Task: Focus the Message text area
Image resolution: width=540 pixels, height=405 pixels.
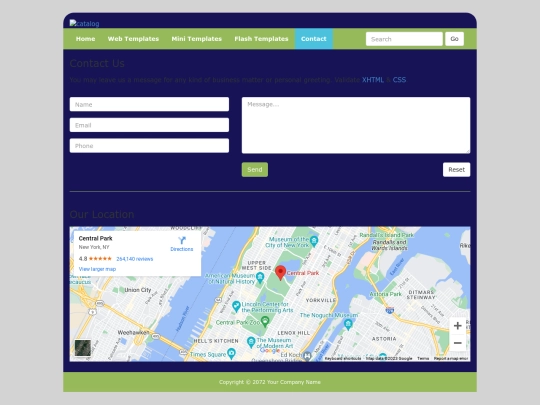Action: coord(356,125)
